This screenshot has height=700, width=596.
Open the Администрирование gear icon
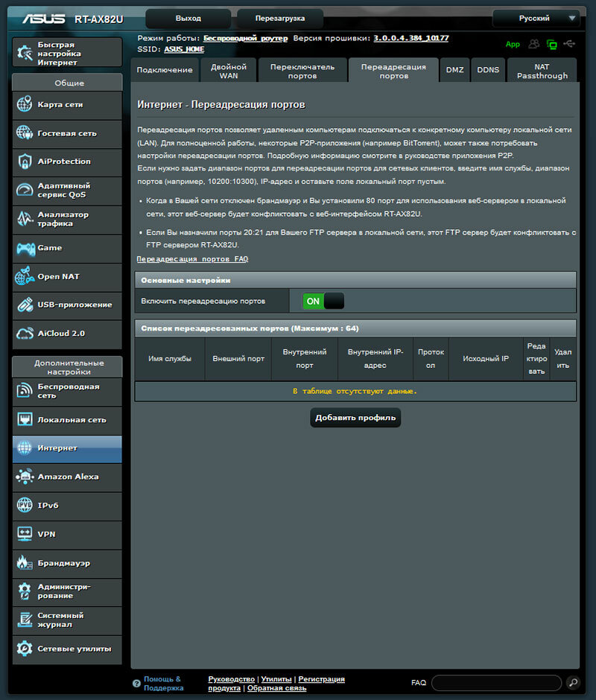pyautogui.click(x=25, y=591)
